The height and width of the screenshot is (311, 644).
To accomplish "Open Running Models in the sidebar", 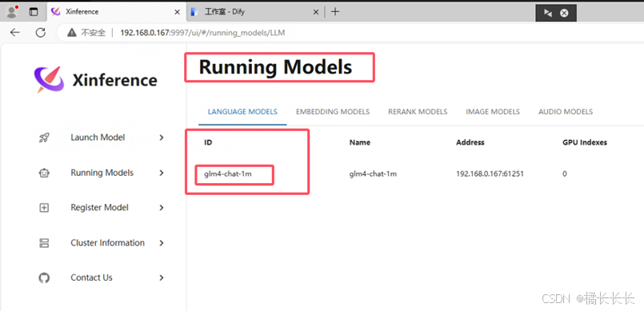I will 102,173.
